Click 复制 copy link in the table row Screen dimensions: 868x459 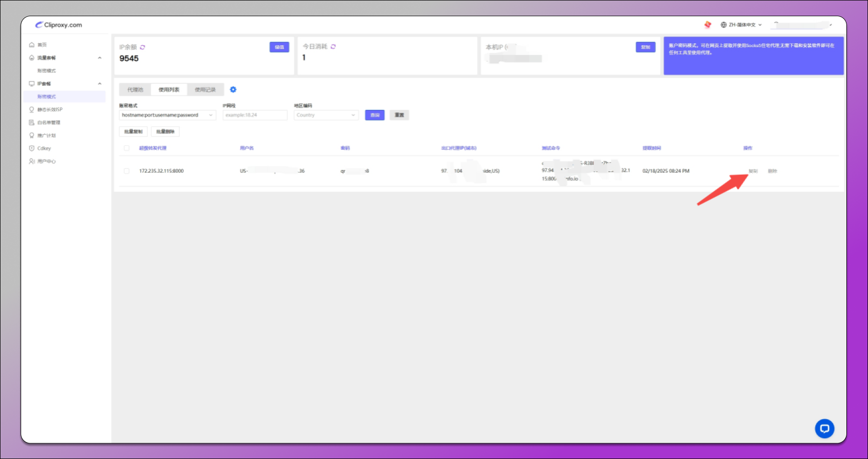(753, 171)
